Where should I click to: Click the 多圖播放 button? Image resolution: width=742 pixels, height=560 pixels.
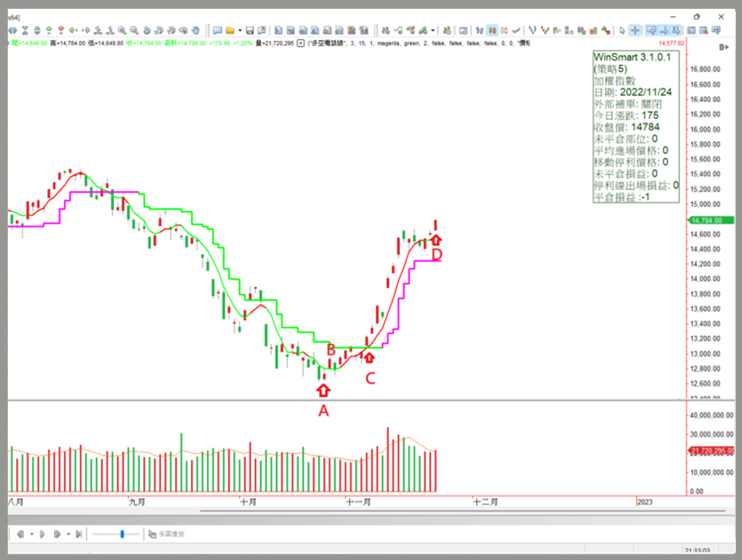click(x=167, y=534)
